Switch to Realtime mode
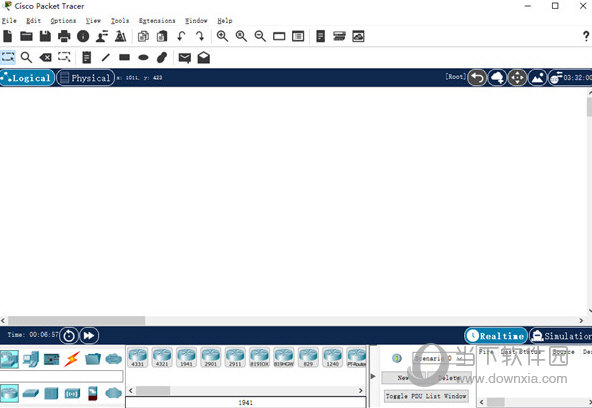The width and height of the screenshot is (592, 408). (496, 336)
